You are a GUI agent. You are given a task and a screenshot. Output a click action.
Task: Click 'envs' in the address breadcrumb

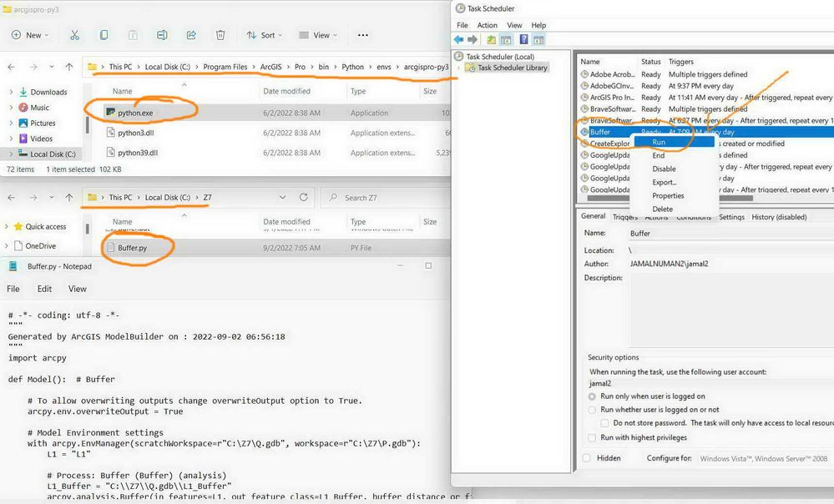click(x=383, y=67)
